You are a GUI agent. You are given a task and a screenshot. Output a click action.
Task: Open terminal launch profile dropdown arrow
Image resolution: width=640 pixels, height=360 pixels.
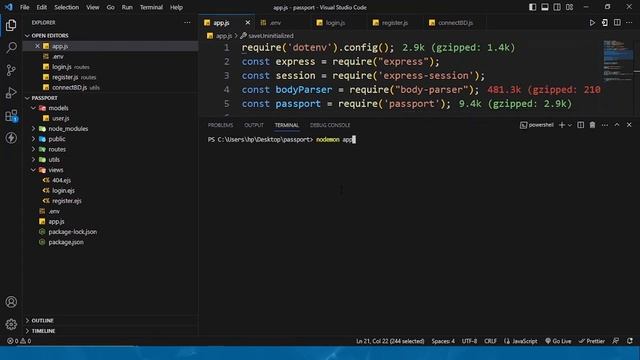[570, 125]
